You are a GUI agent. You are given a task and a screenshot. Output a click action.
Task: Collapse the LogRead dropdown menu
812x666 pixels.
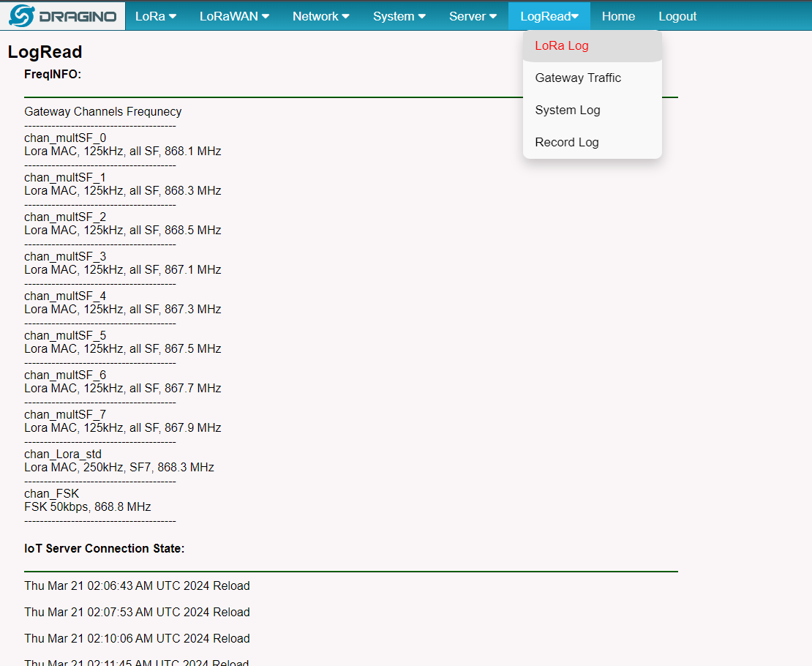(x=549, y=16)
